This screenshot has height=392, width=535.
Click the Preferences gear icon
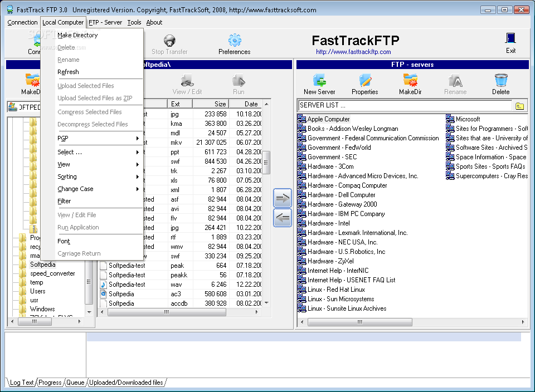point(235,40)
